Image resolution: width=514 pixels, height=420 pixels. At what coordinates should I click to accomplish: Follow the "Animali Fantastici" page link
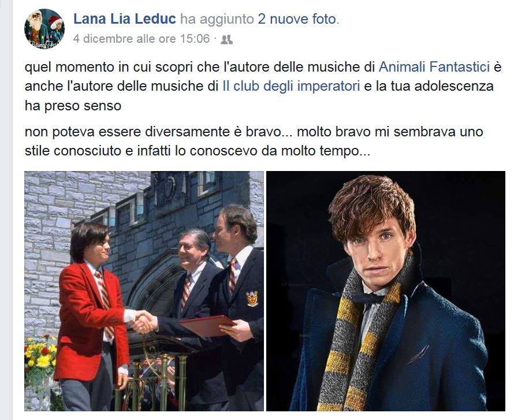(434, 67)
